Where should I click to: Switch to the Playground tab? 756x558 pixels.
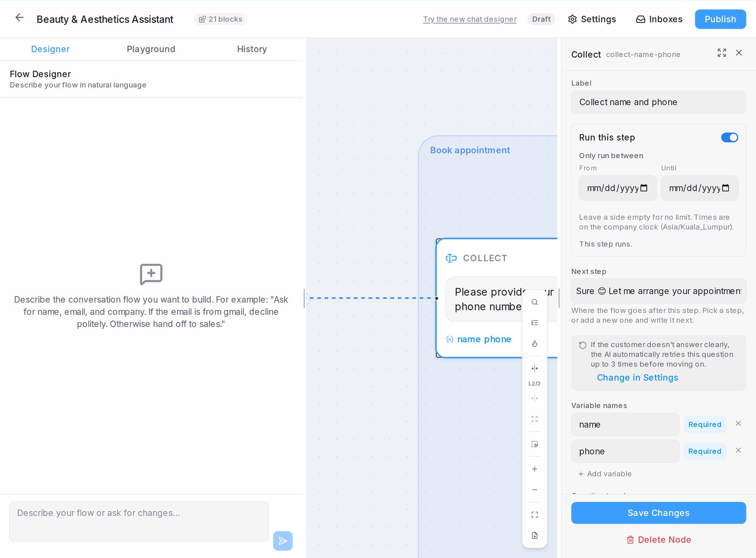(x=151, y=49)
